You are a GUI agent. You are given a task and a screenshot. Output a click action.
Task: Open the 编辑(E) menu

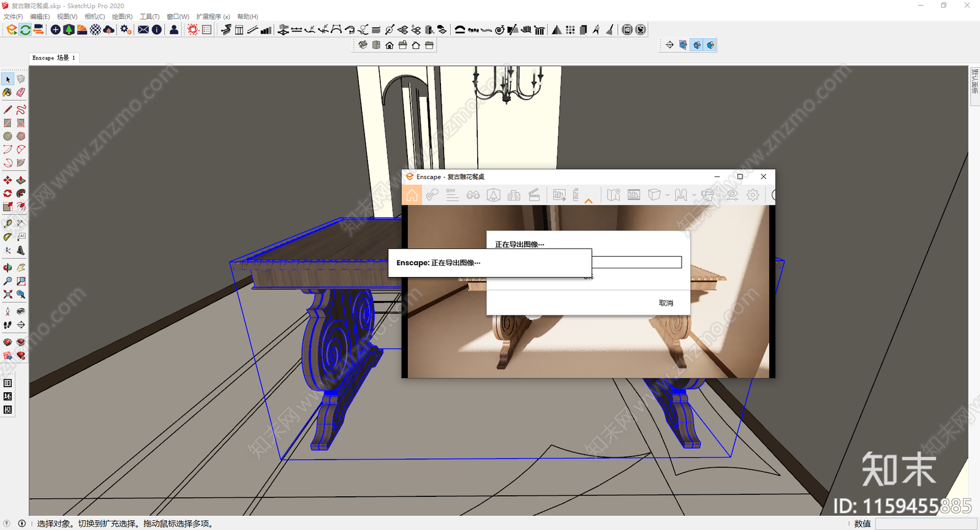40,17
